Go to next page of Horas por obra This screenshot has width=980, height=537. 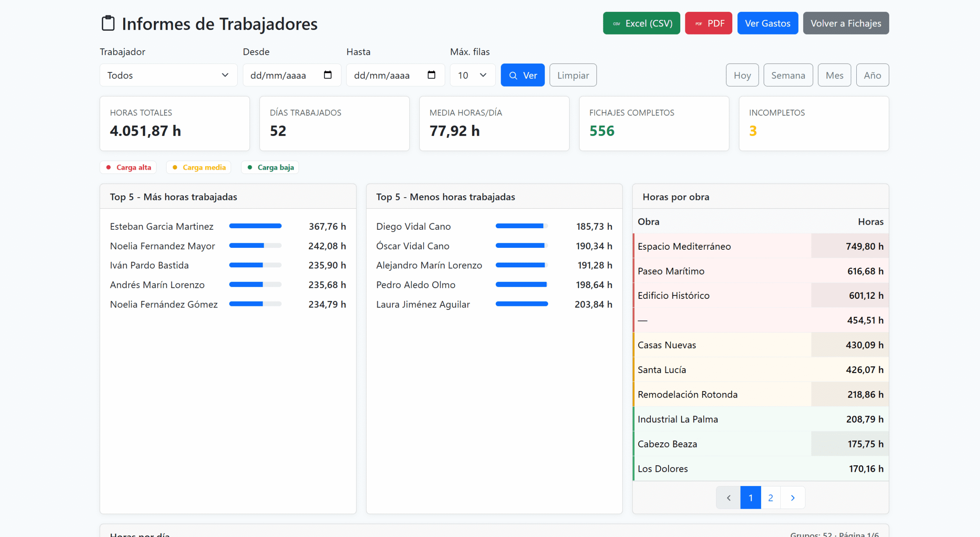[x=792, y=498]
